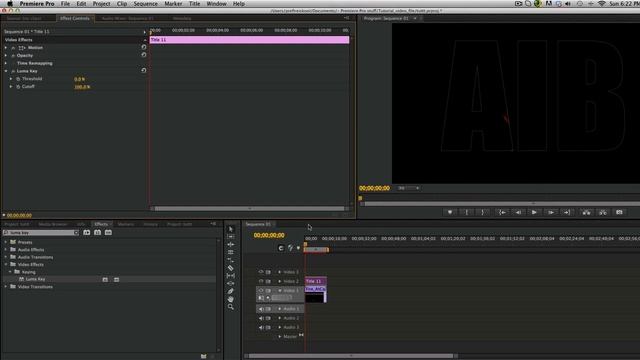Step forward one frame in Program Monitor
The image size is (640, 360).
point(551,212)
